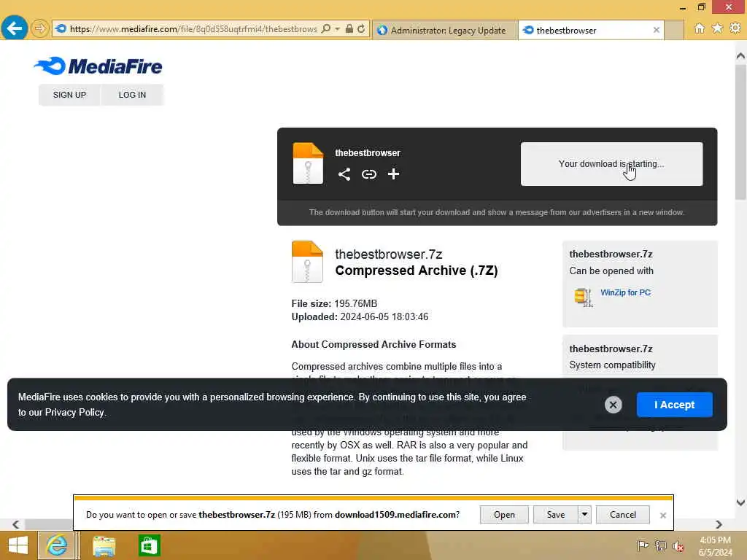
Task: Close the download notification bar
Action: pyautogui.click(x=662, y=516)
